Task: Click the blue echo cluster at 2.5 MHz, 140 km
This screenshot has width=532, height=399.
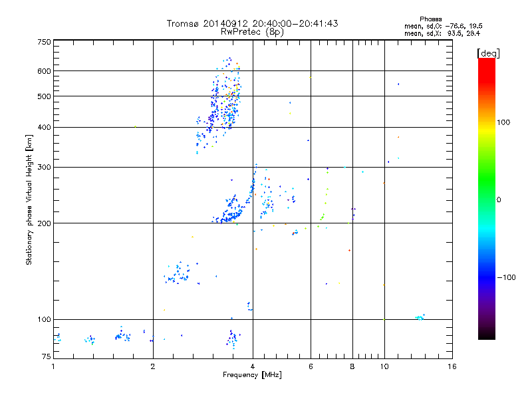Action: click(178, 273)
